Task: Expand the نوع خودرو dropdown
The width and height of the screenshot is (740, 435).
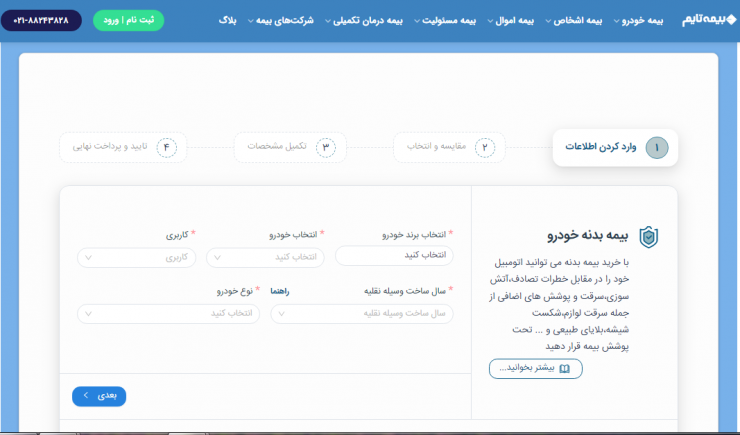Action: [168, 313]
